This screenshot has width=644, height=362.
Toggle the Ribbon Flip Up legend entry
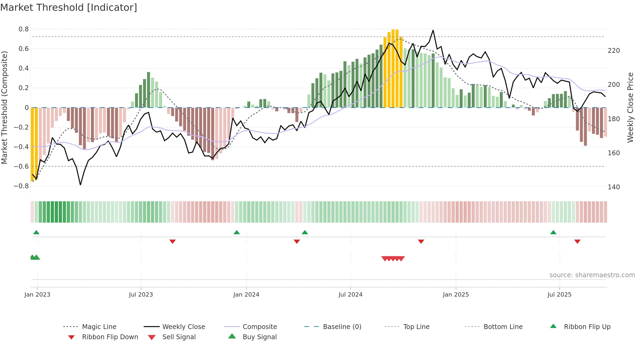point(580,327)
